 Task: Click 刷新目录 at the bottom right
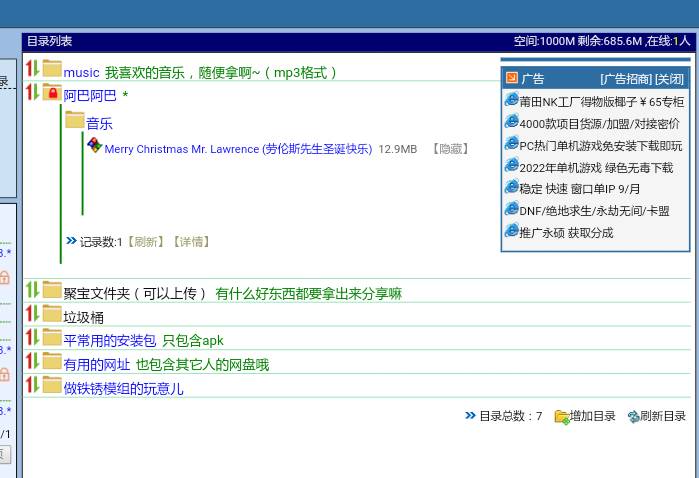click(x=662, y=416)
